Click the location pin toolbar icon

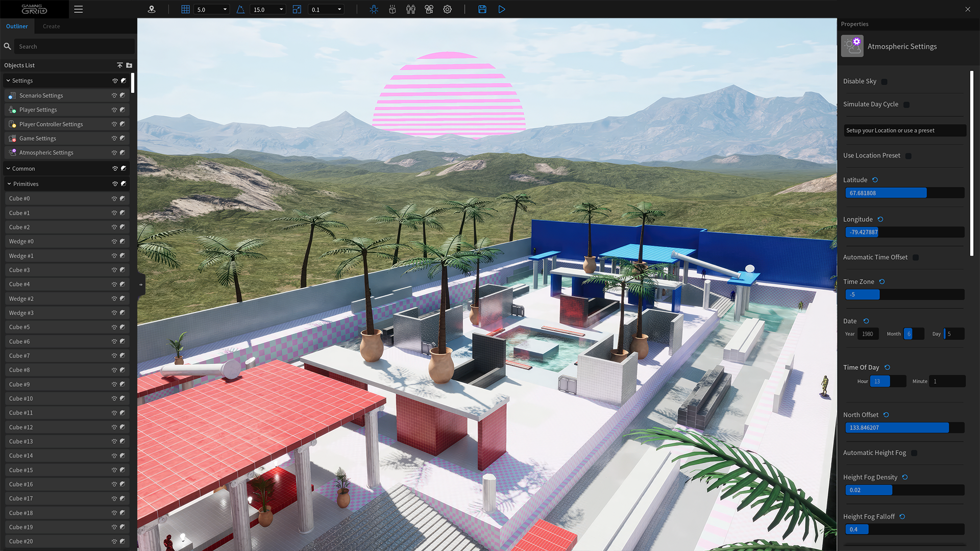pos(152,9)
